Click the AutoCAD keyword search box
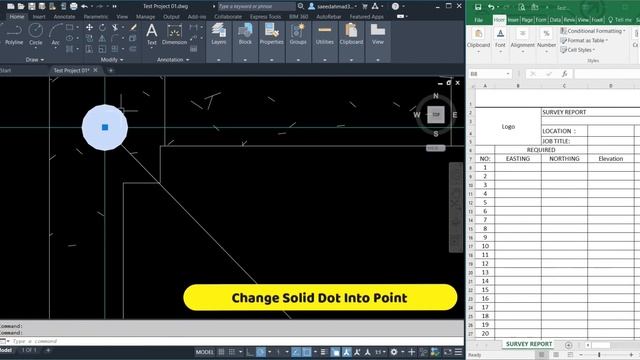This screenshot has width=640, height=360. (256, 6)
